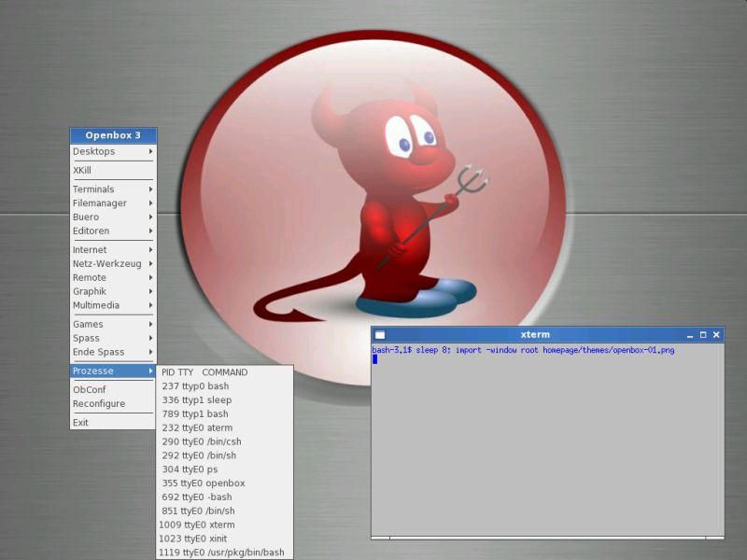Image resolution: width=747 pixels, height=560 pixels.
Task: Select process 237 ttyp0 bash
Action: pos(225,386)
